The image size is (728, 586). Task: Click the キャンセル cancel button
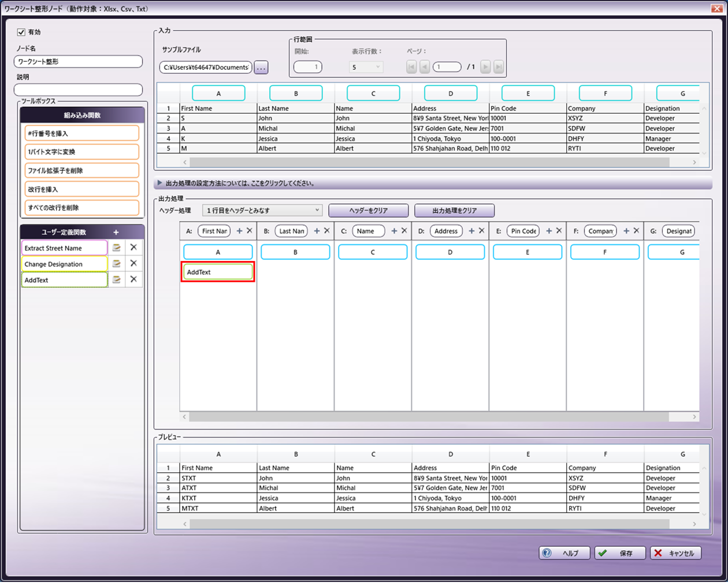675,553
